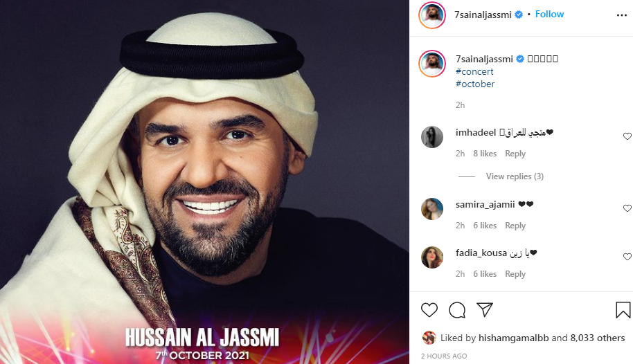633x364 pixels.
Task: Show 8 likes on imhadeel's comment
Action: pyautogui.click(x=485, y=154)
